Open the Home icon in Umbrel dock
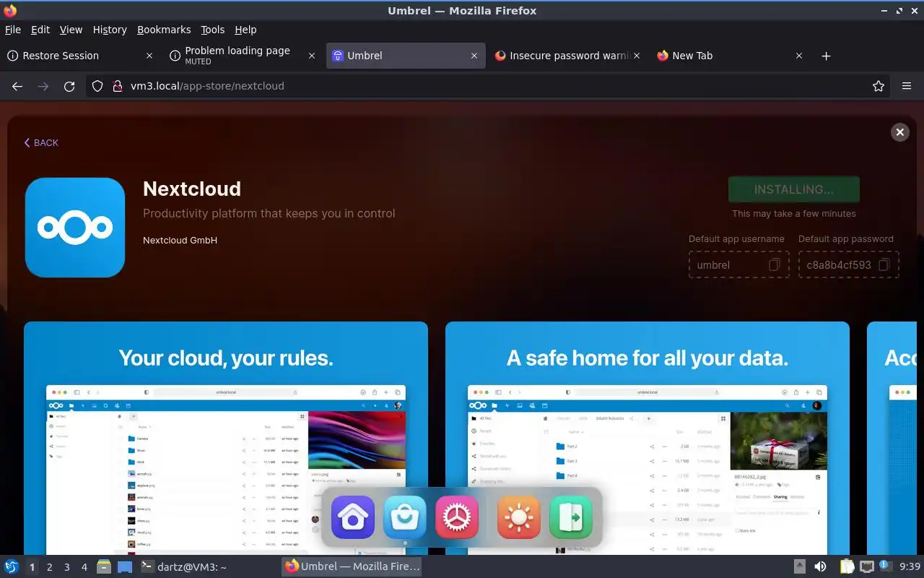Viewport: 924px width, 578px height. (x=353, y=517)
